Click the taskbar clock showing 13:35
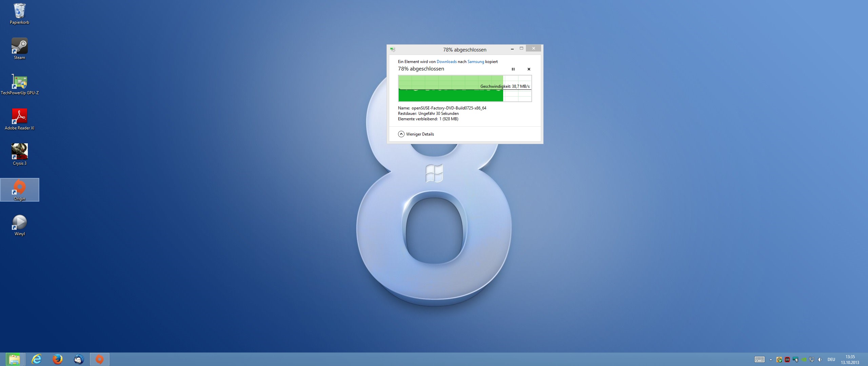The width and height of the screenshot is (868, 366). [850, 360]
